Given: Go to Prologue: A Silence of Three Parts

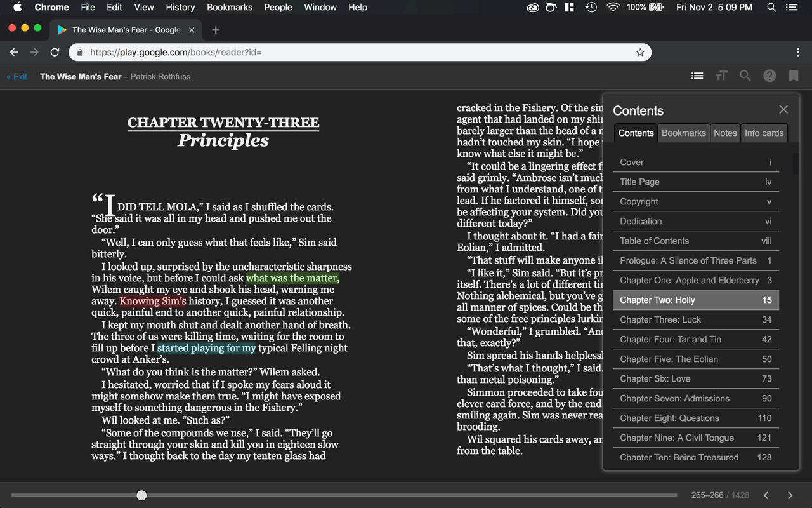Looking at the screenshot, I should 696,260.
